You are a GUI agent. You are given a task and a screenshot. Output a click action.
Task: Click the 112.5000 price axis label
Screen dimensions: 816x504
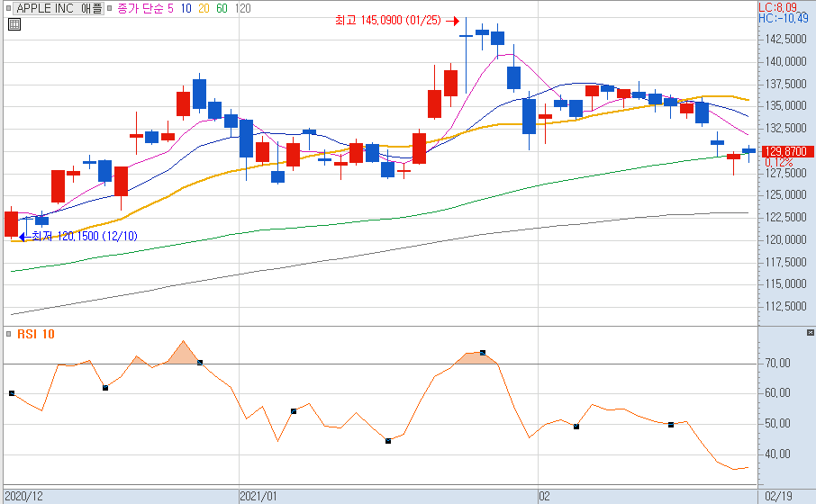click(x=785, y=306)
